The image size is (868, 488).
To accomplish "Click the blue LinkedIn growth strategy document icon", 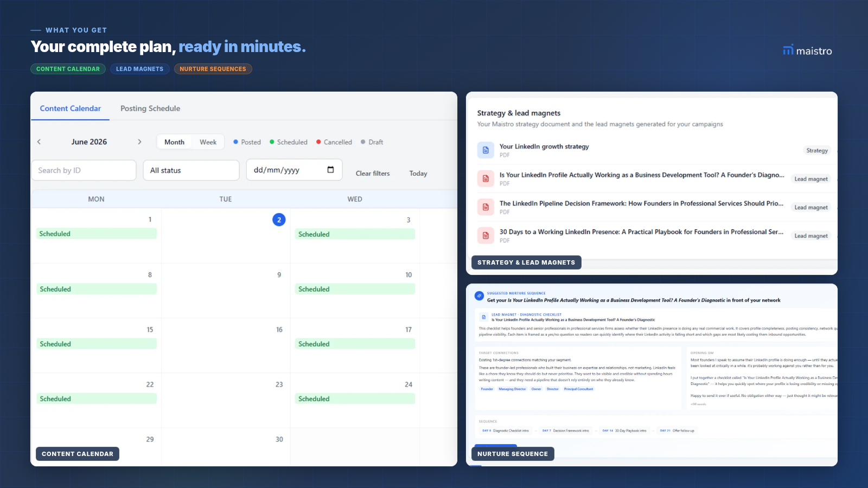I will (x=486, y=150).
